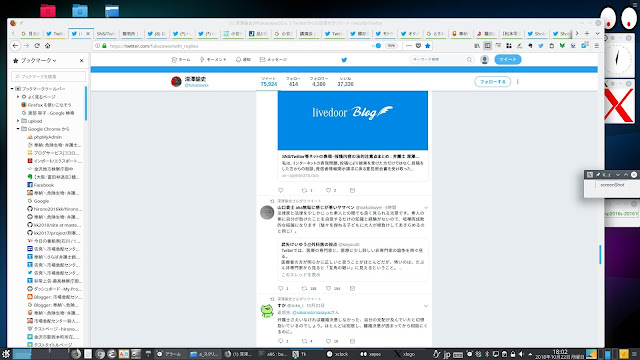Open the chevron menu on the quoted tweet

[x=426, y=208]
